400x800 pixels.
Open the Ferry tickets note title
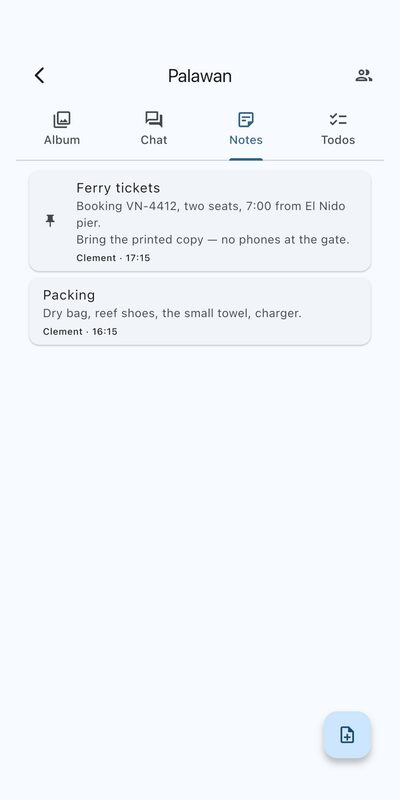[118, 188]
